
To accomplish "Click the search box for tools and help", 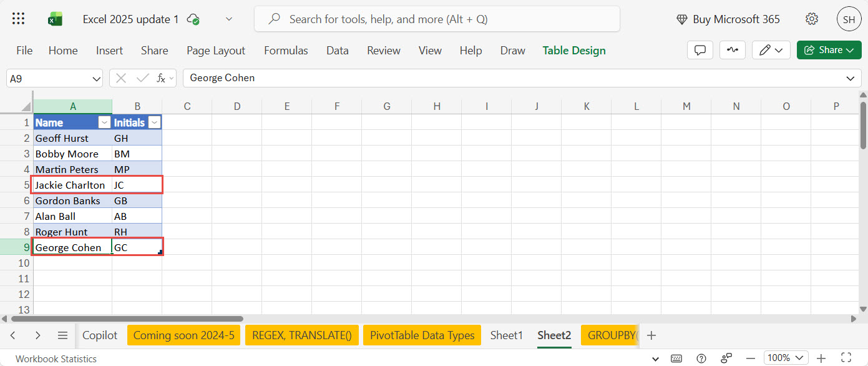I will [437, 19].
